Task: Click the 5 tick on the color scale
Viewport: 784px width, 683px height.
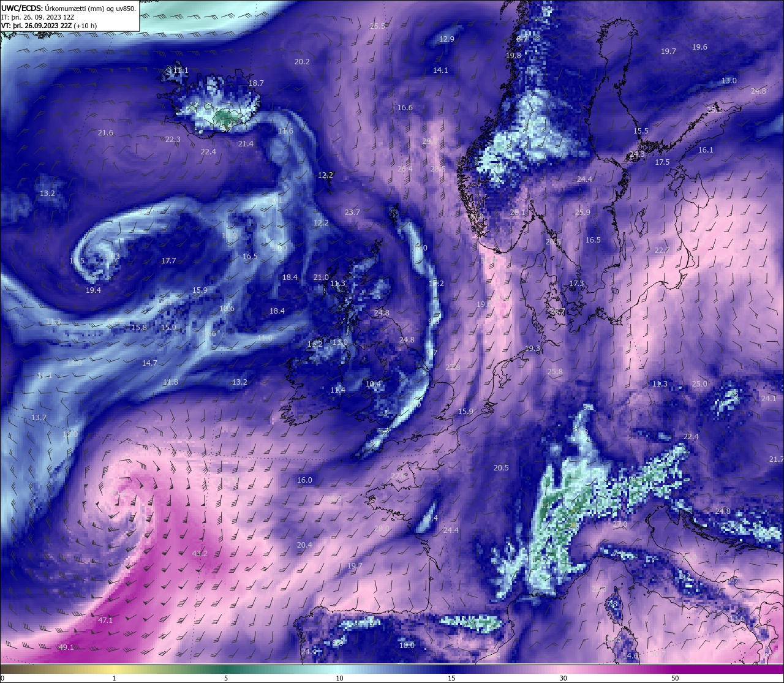Action: (226, 678)
